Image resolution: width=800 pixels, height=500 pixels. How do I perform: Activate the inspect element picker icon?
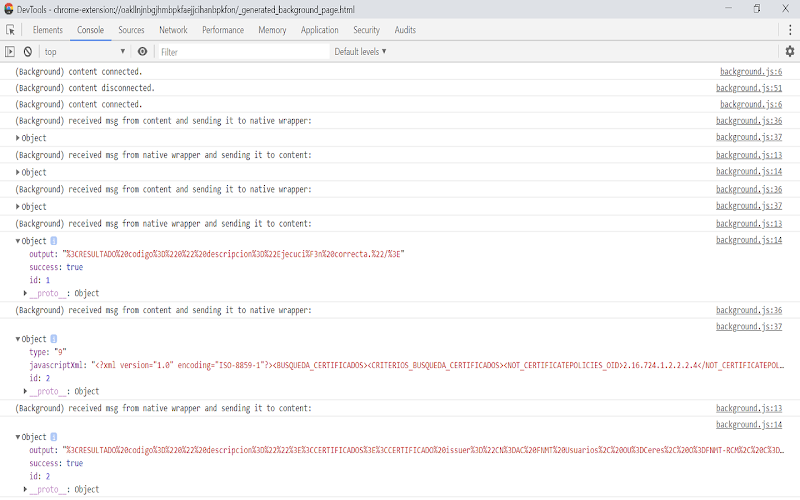pyautogui.click(x=10, y=30)
